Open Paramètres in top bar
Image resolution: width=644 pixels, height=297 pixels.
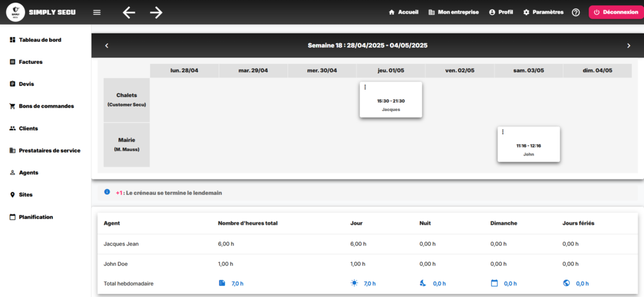[543, 12]
